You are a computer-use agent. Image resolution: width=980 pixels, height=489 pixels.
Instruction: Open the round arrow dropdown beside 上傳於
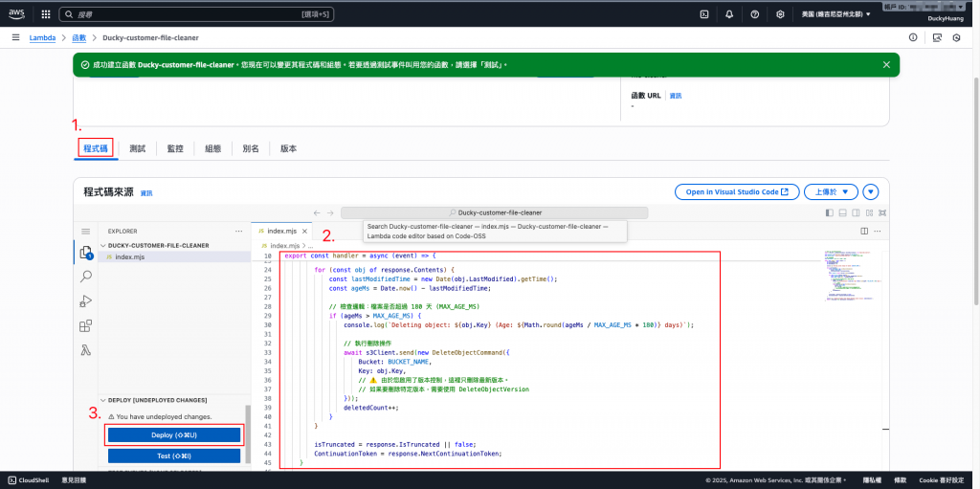(x=871, y=192)
